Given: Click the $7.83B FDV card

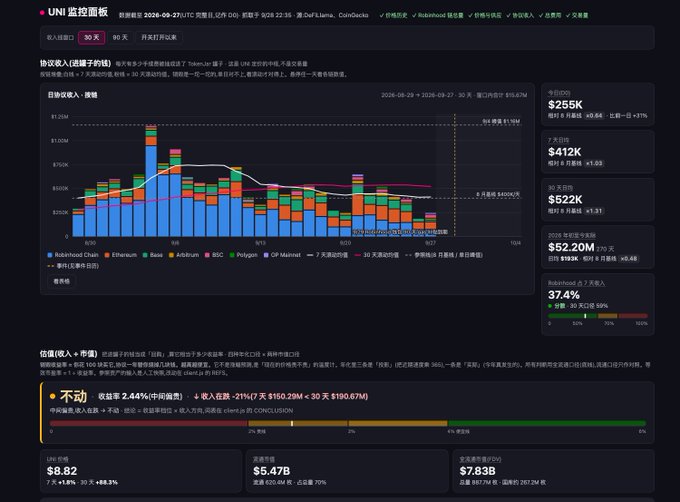Looking at the screenshot, I should point(553,471).
